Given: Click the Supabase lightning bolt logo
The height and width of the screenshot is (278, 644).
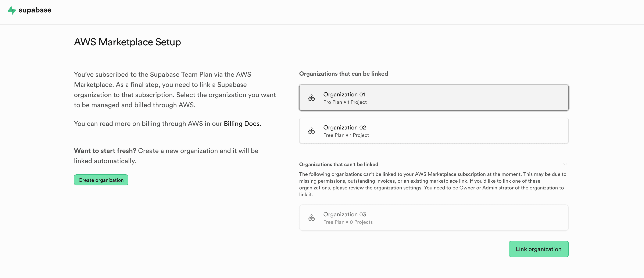Looking at the screenshot, I should coord(11,10).
